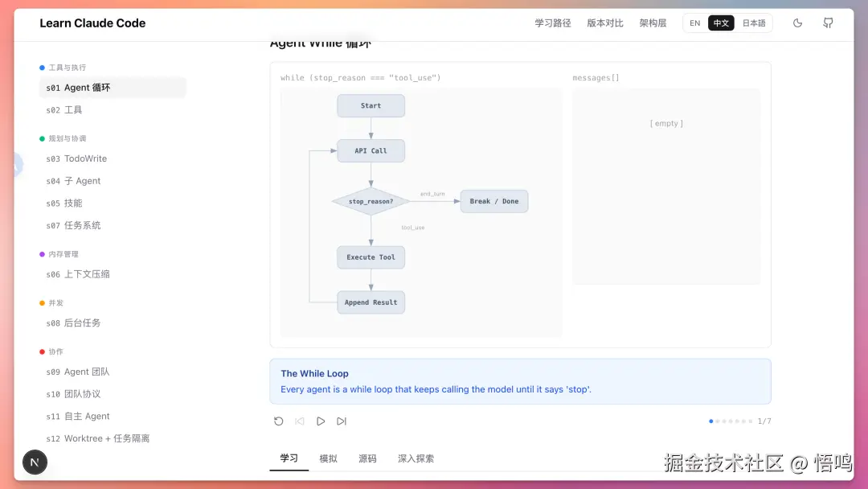Click the 1/7 step counter
The width and height of the screenshot is (868, 489).
[764, 421]
